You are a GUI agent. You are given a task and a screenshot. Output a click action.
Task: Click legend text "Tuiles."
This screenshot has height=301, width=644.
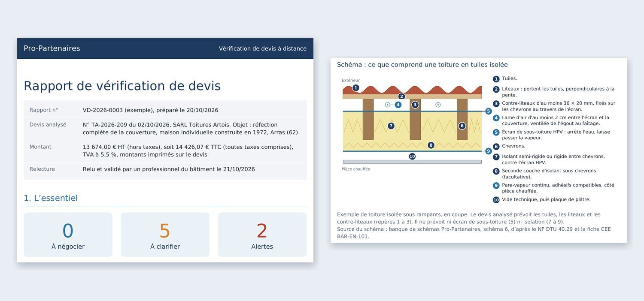[510, 78]
